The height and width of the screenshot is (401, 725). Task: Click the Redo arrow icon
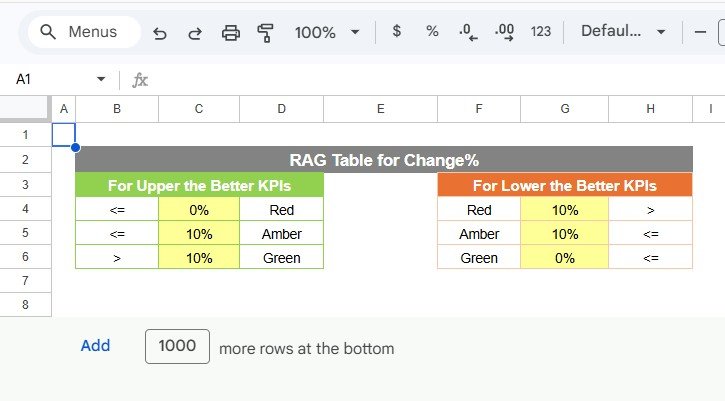[195, 33]
